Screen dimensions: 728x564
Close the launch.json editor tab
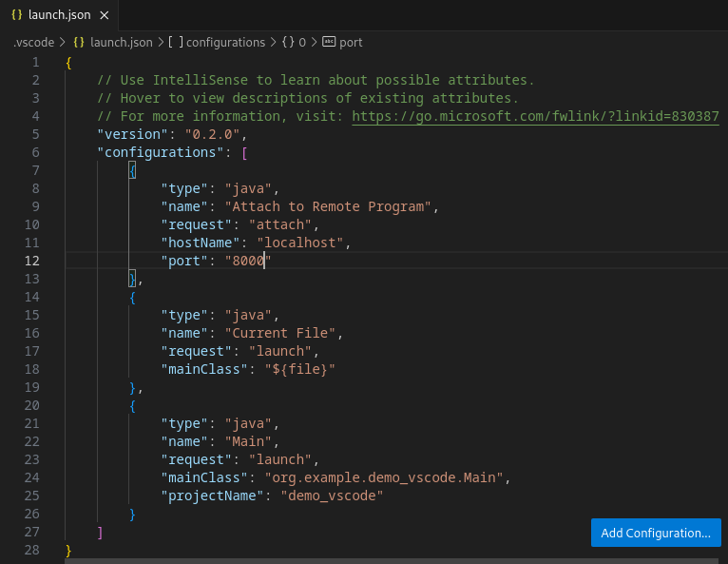104,15
